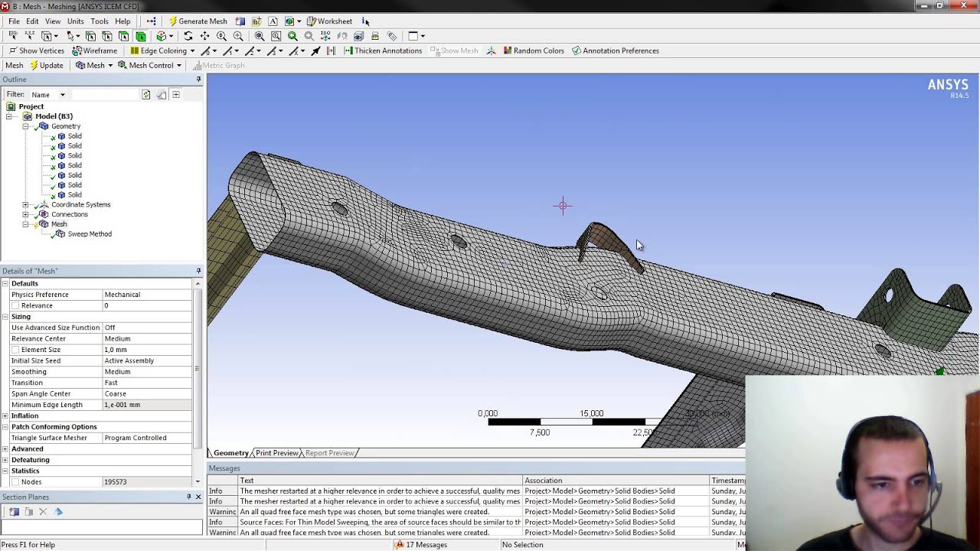Image resolution: width=980 pixels, height=551 pixels.
Task: Toggle the Element Size checkbox
Action: [x=15, y=350]
